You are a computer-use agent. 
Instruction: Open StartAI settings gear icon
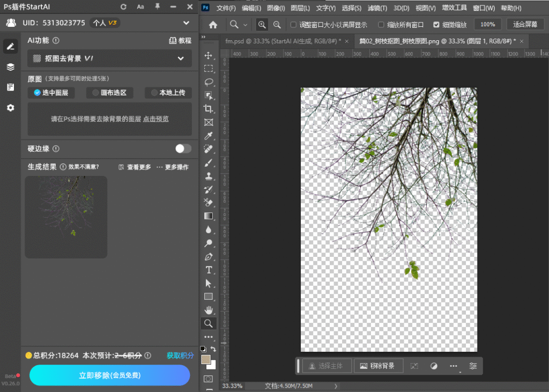pos(11,108)
